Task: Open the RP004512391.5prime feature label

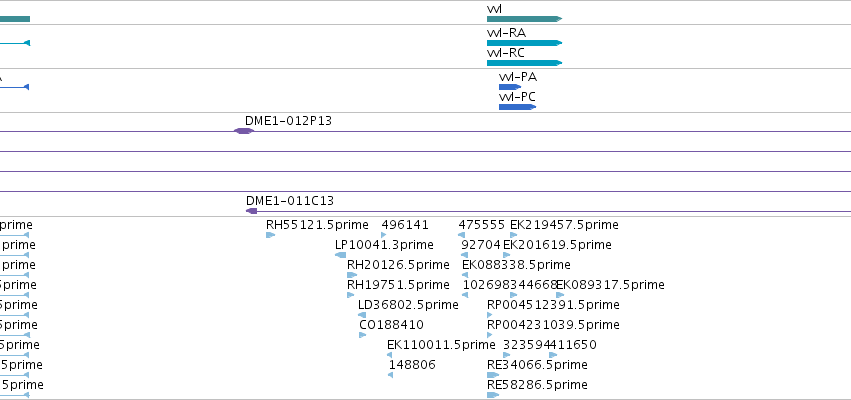Action: tap(553, 305)
